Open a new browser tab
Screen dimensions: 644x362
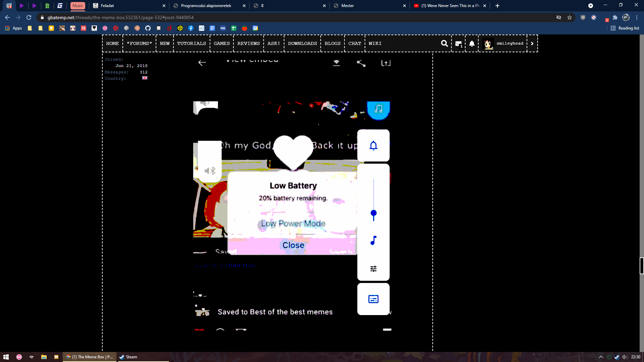coord(497,6)
